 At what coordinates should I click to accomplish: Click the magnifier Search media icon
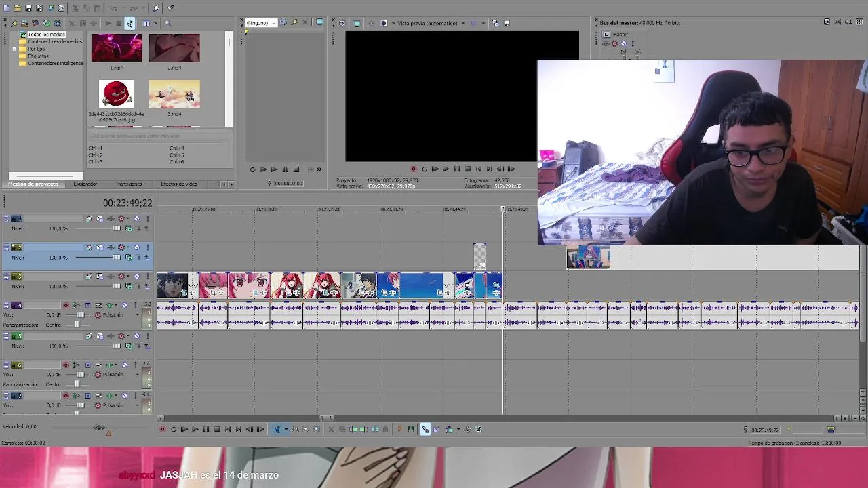pos(167,23)
